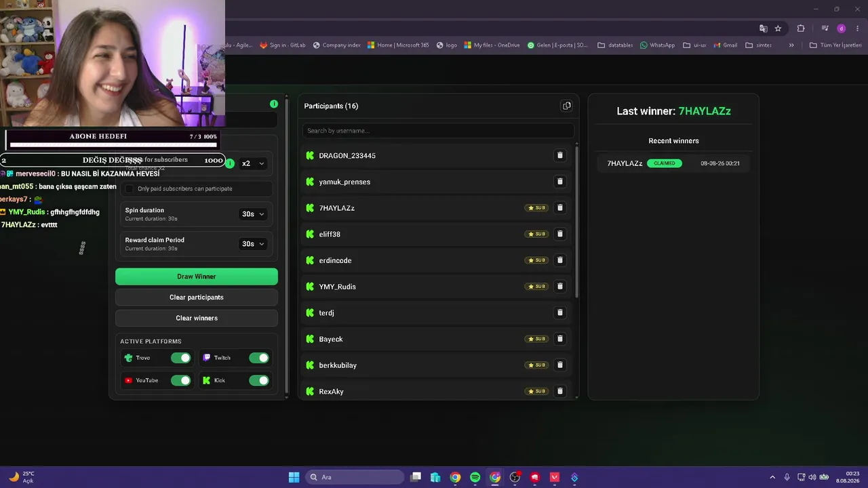Delete eliff38 from the participants list

click(559, 234)
